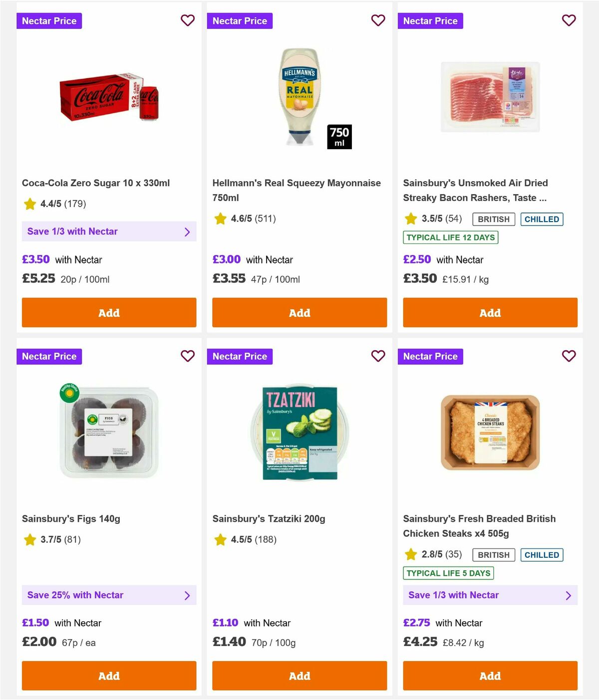599x700 pixels.
Task: Click the heart icon on Coca-Cola Zero Sugar
Action: tap(188, 20)
